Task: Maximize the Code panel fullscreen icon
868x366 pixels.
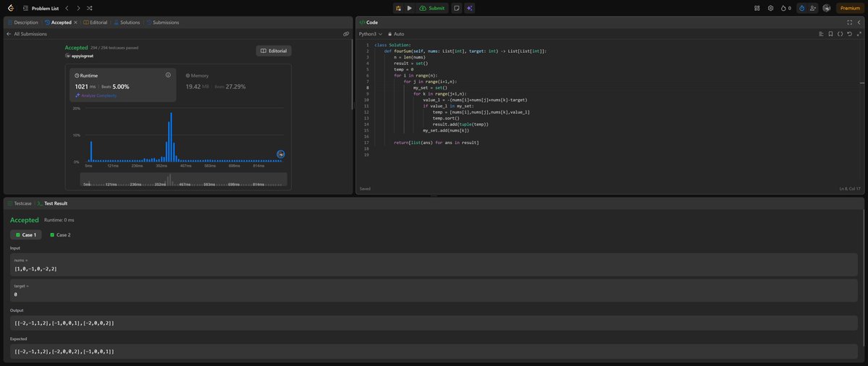Action: [x=850, y=22]
